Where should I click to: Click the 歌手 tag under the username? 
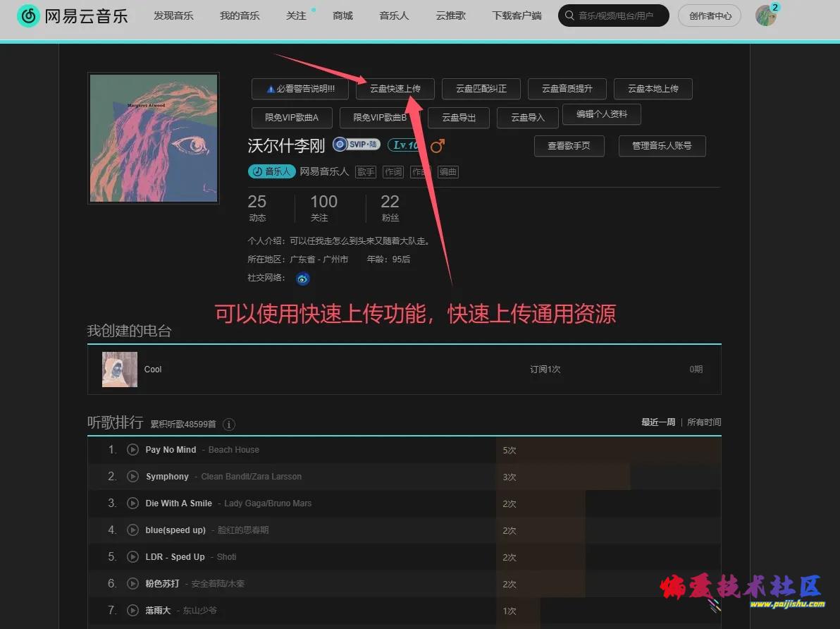point(366,171)
